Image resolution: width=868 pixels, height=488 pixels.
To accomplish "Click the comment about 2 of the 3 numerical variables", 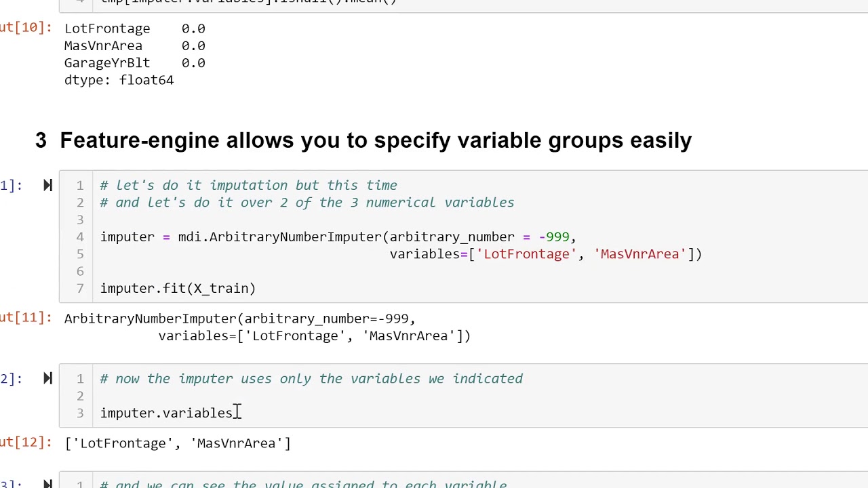I will (307, 202).
